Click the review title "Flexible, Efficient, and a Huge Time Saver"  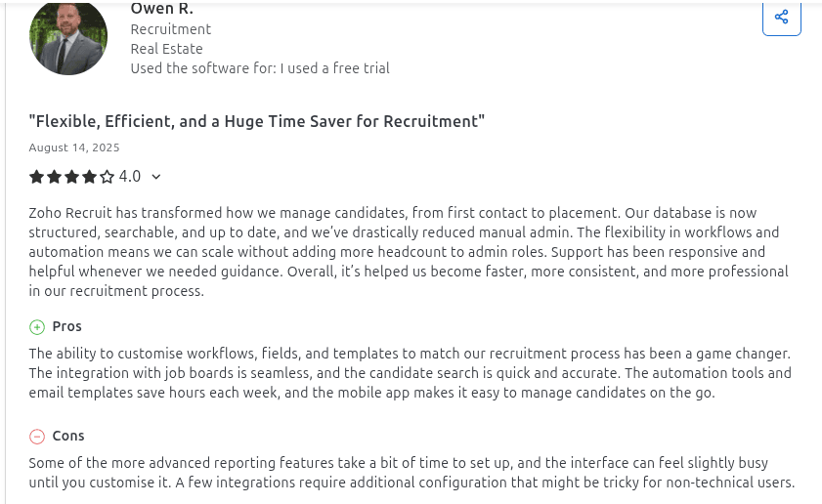(x=256, y=121)
